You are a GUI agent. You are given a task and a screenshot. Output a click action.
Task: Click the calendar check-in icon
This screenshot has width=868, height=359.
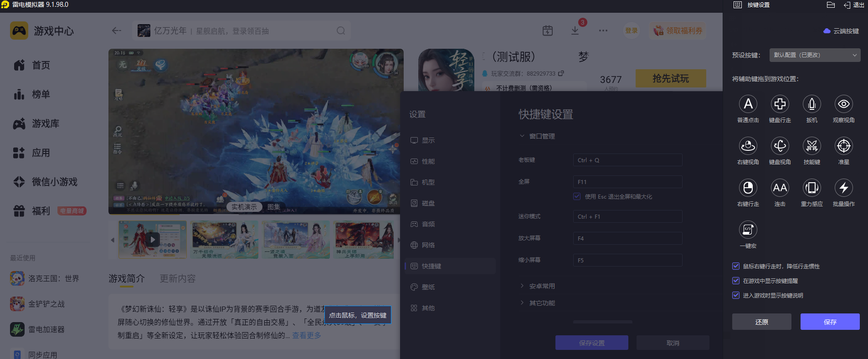click(548, 31)
